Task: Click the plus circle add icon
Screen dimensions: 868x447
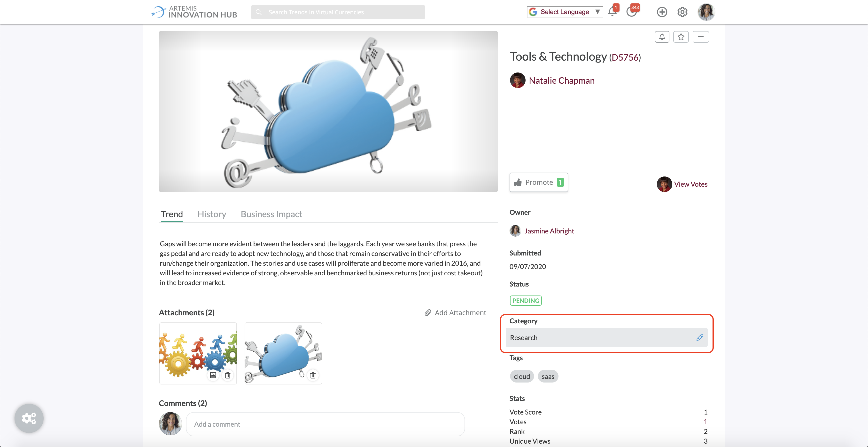Action: point(662,12)
